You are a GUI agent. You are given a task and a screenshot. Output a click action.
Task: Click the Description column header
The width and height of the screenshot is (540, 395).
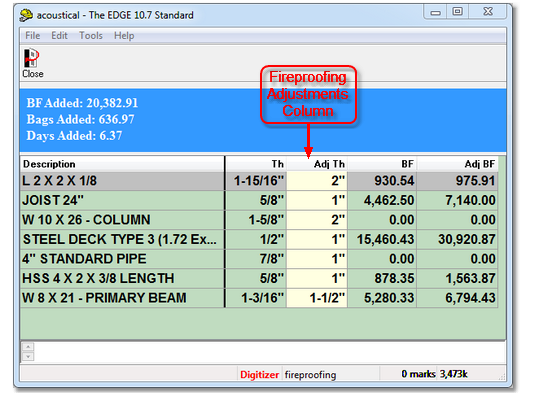[x=122, y=164]
